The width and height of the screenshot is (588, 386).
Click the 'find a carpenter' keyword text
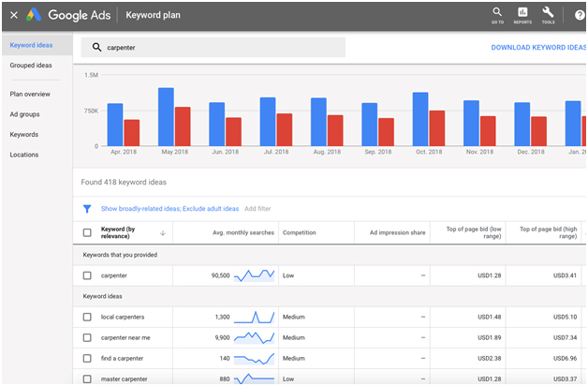[x=123, y=358]
